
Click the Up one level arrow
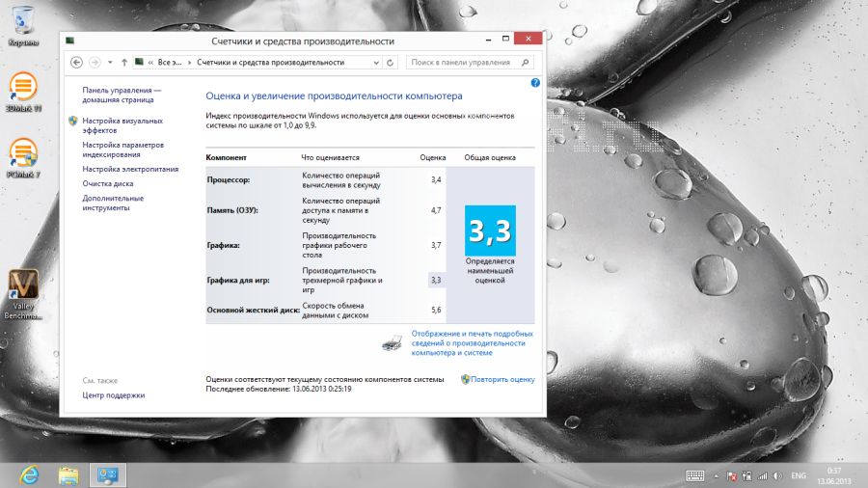click(x=124, y=62)
